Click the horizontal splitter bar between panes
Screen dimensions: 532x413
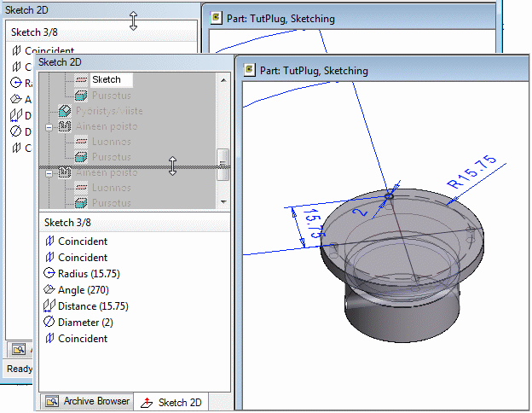pyautogui.click(x=128, y=166)
